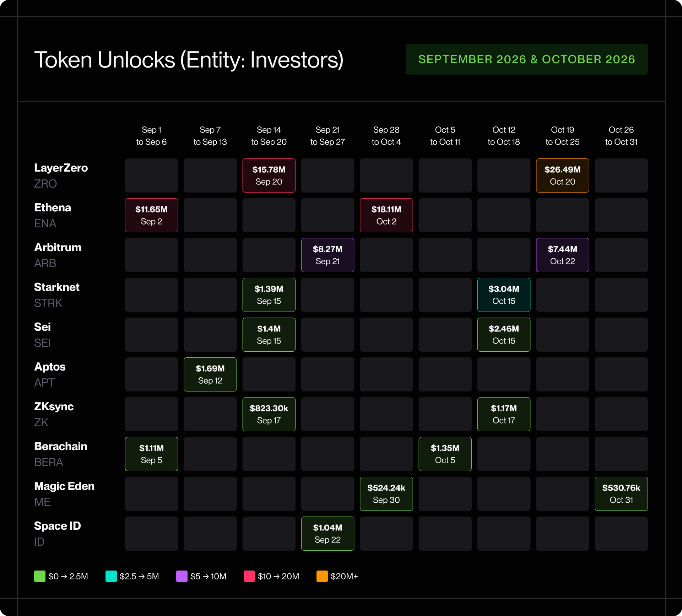The height and width of the screenshot is (616, 682).
Task: Select Ethena $11.65M Sep 2 unlock cell
Action: point(151,215)
